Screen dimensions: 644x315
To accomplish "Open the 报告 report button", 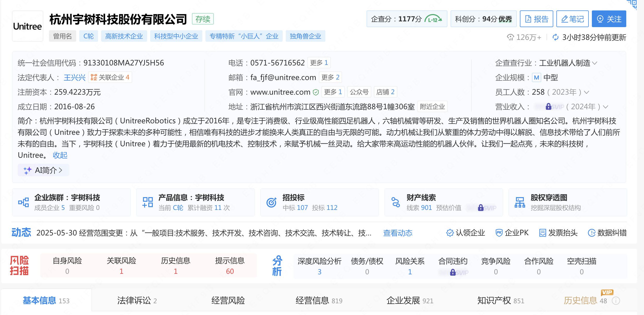I will tap(536, 19).
